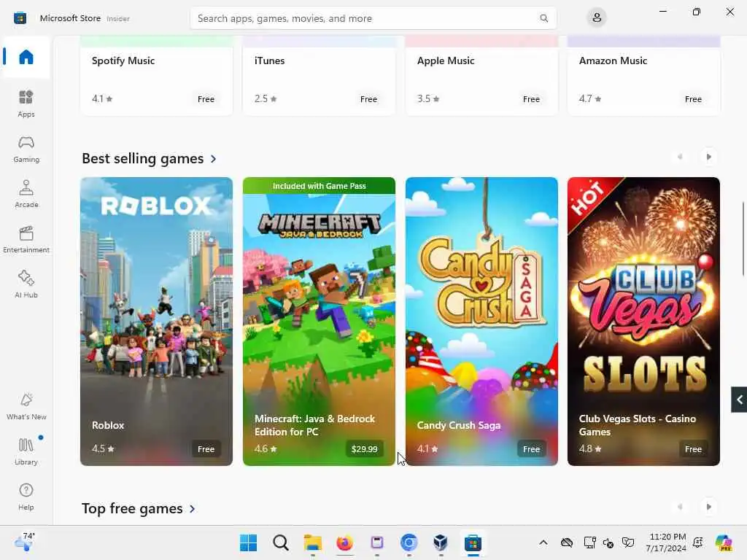Open taskbar Search
The width and height of the screenshot is (747, 560).
point(281,542)
